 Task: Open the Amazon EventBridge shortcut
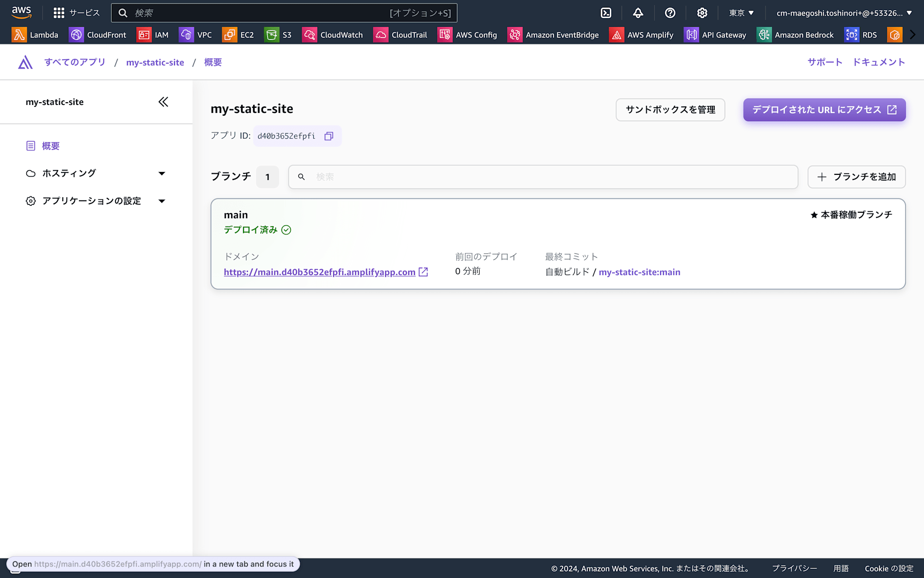[553, 35]
